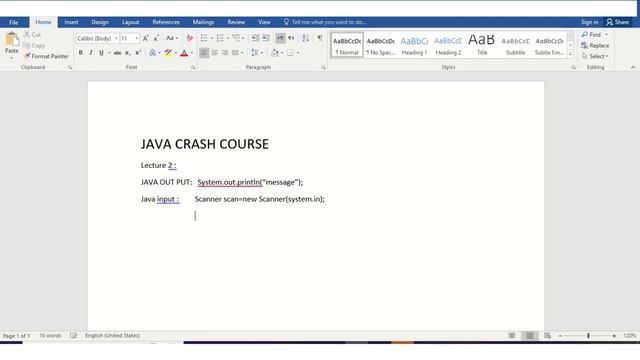This screenshot has height=360, width=640.
Task: Switch to Print Layout view
Action: tap(529, 336)
